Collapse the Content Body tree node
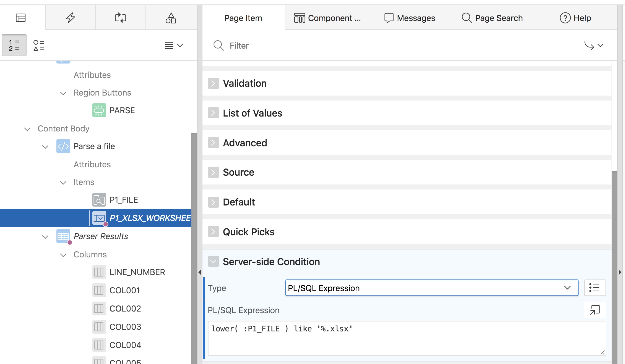 point(27,129)
